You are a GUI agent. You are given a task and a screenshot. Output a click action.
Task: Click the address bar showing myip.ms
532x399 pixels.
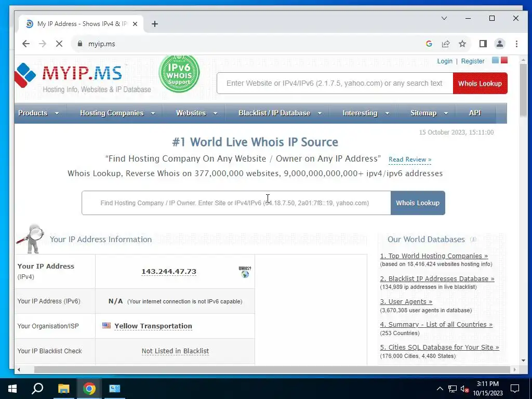248,44
